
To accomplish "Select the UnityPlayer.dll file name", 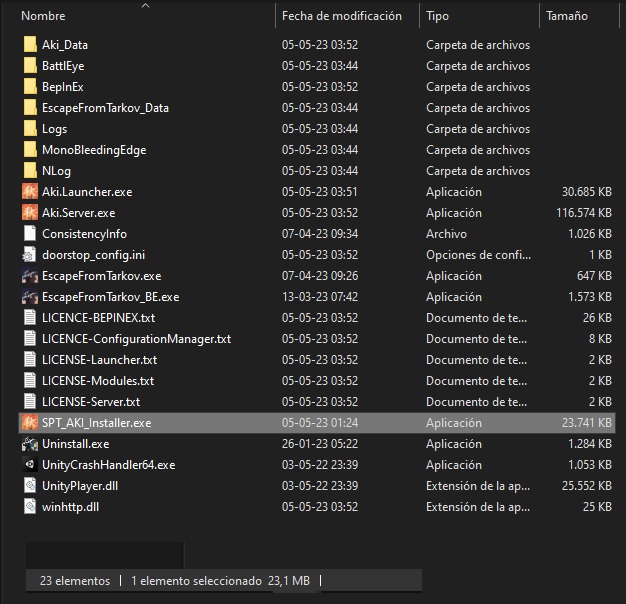I will pyautogui.click(x=80, y=486).
